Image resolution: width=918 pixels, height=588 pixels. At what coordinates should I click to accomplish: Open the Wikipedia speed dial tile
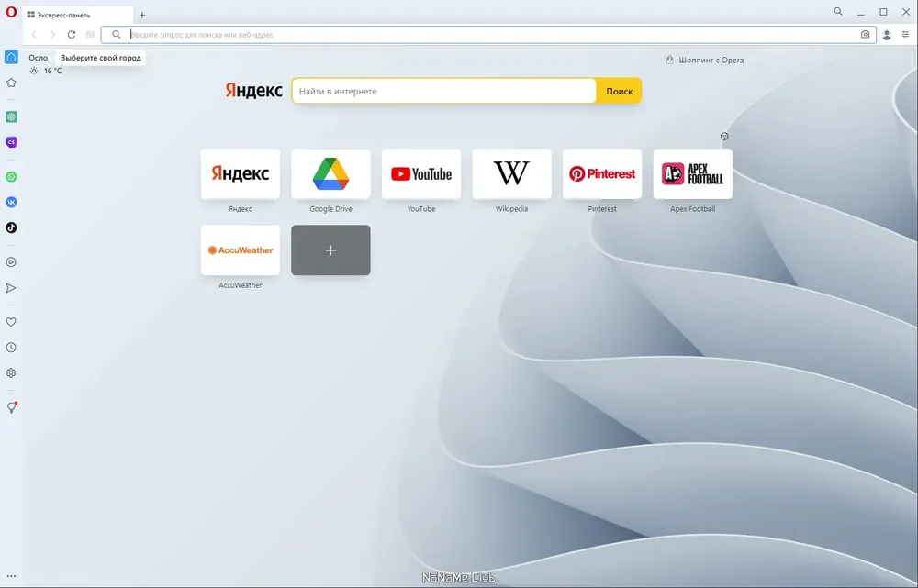(x=511, y=173)
